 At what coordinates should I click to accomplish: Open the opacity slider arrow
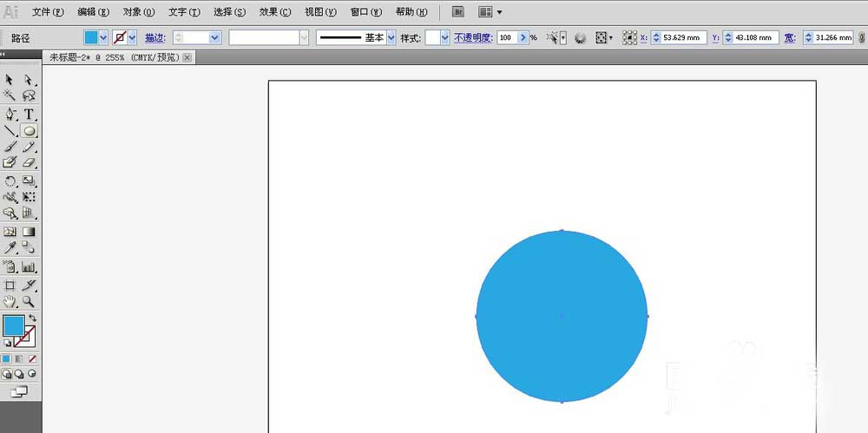click(x=523, y=37)
